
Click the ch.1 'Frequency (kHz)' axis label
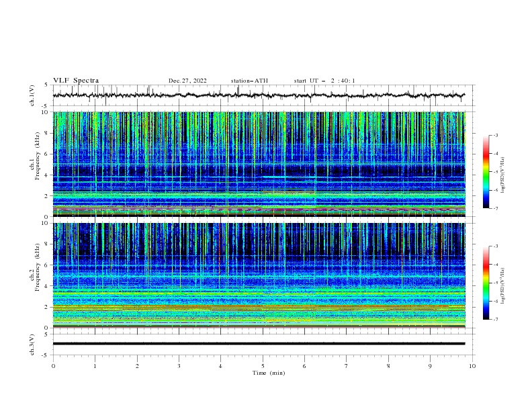(x=38, y=154)
